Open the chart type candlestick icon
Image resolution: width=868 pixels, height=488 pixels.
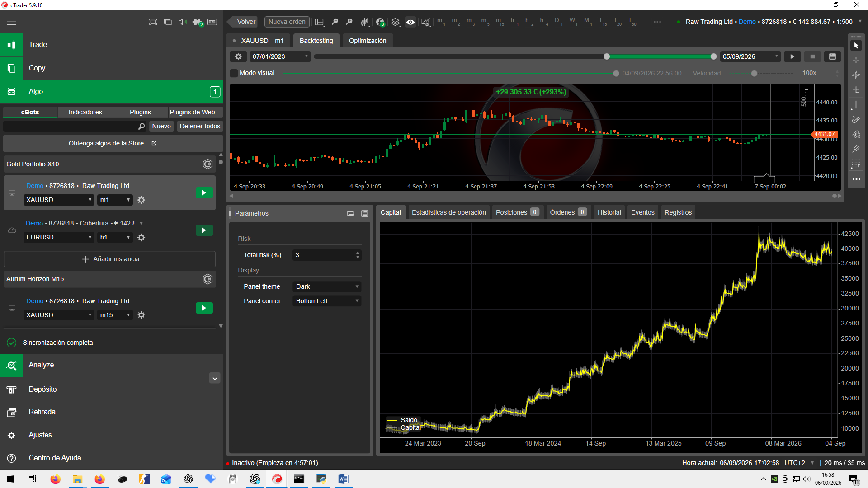click(x=365, y=22)
